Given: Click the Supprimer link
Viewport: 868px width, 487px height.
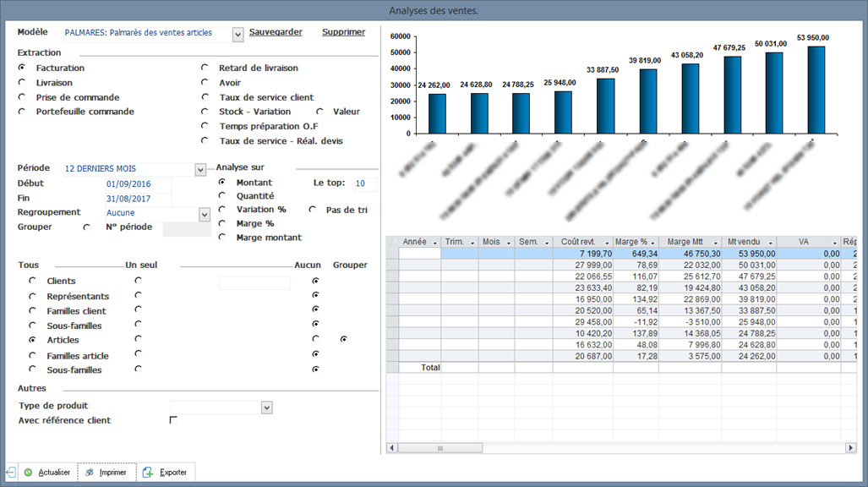Looking at the screenshot, I should (344, 32).
